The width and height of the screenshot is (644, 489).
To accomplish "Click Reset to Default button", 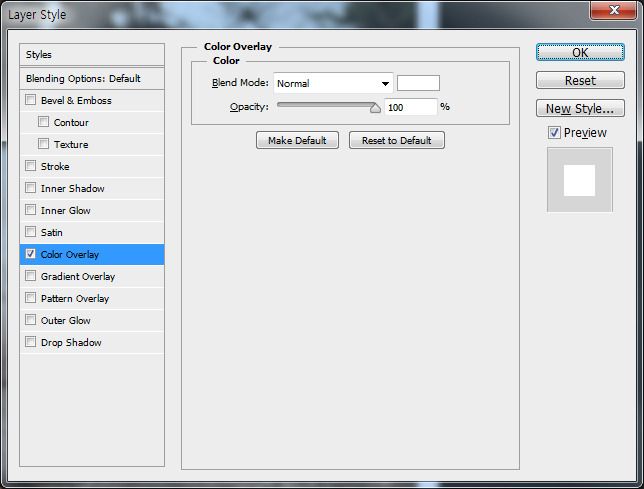I will [397, 140].
